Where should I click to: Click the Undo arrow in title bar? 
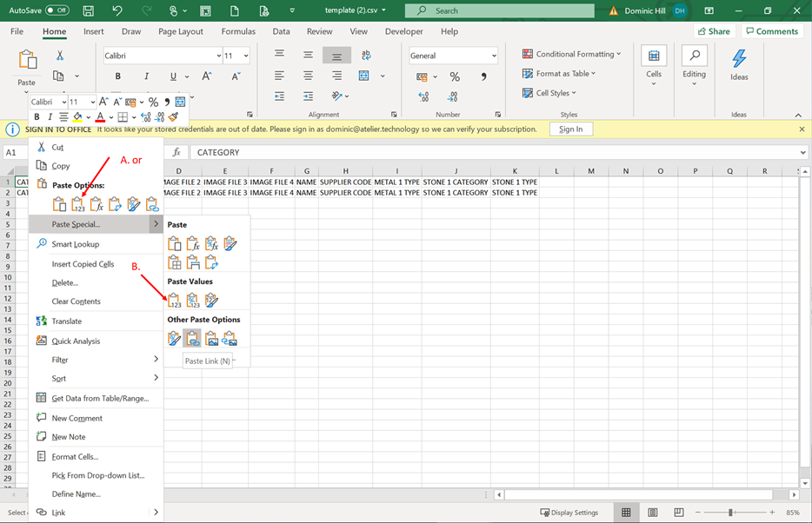click(117, 10)
